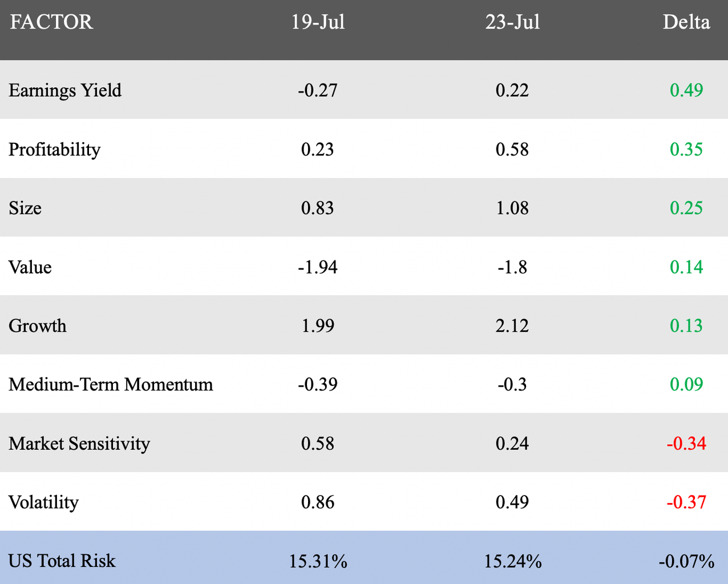
Task: Click the Market Sensitivity label
Action: [x=79, y=444]
